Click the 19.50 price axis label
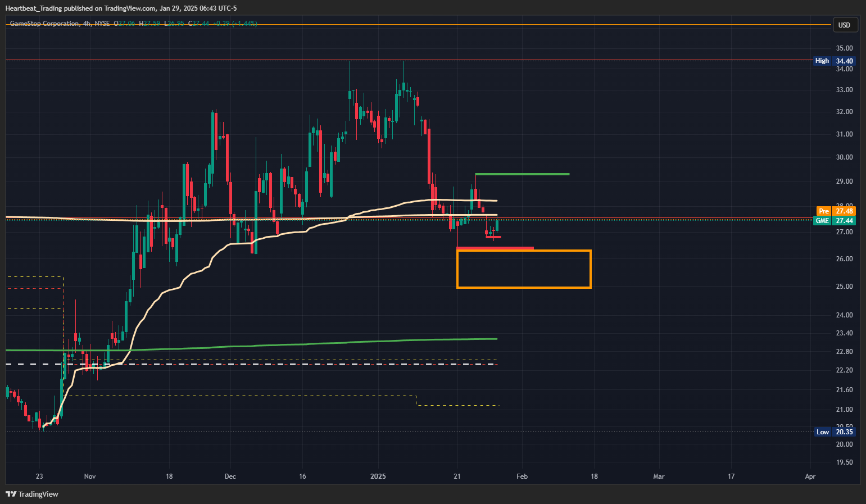Viewport: 866px width, 504px height. pyautogui.click(x=844, y=462)
